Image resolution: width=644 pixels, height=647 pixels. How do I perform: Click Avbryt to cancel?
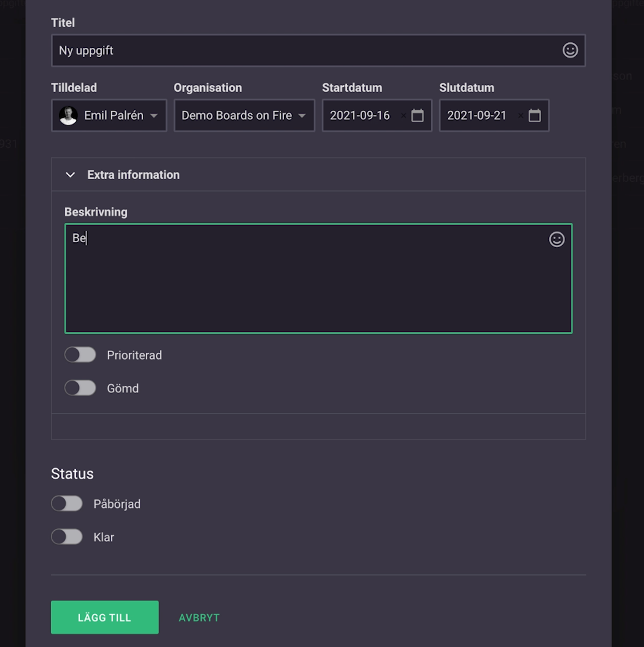[199, 618]
